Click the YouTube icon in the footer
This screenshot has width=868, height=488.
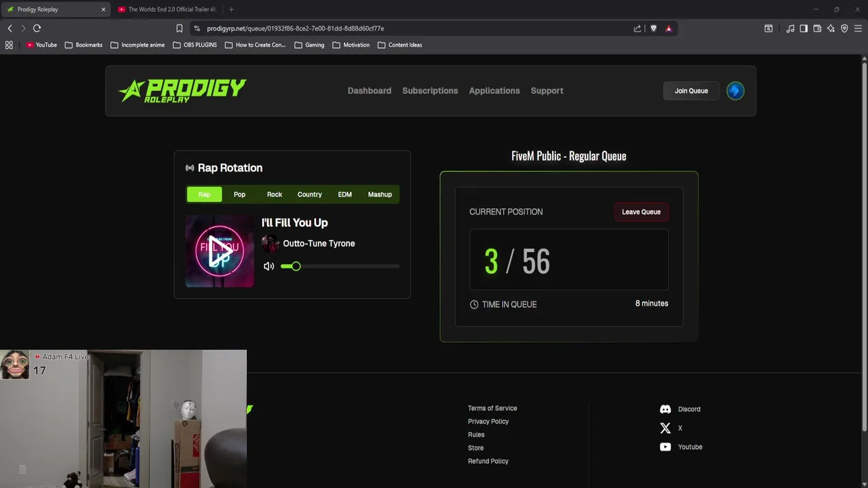pyautogui.click(x=665, y=447)
